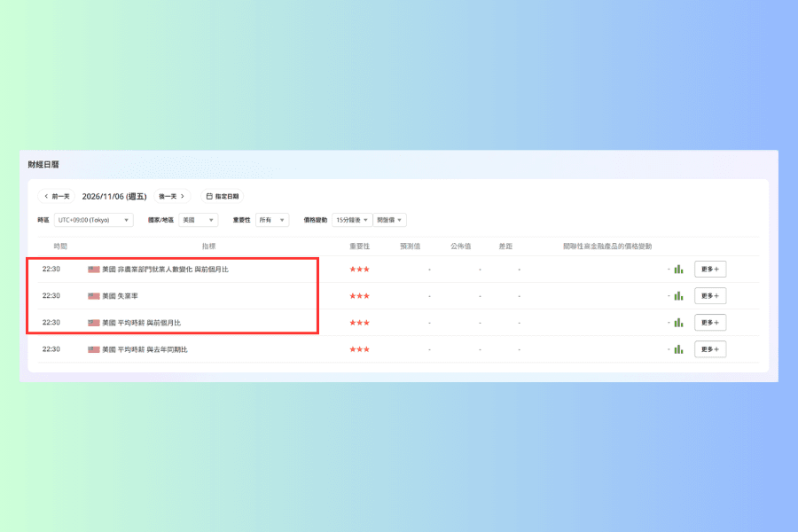Go to next day with 後一天
This screenshot has width=798, height=532.
[172, 196]
